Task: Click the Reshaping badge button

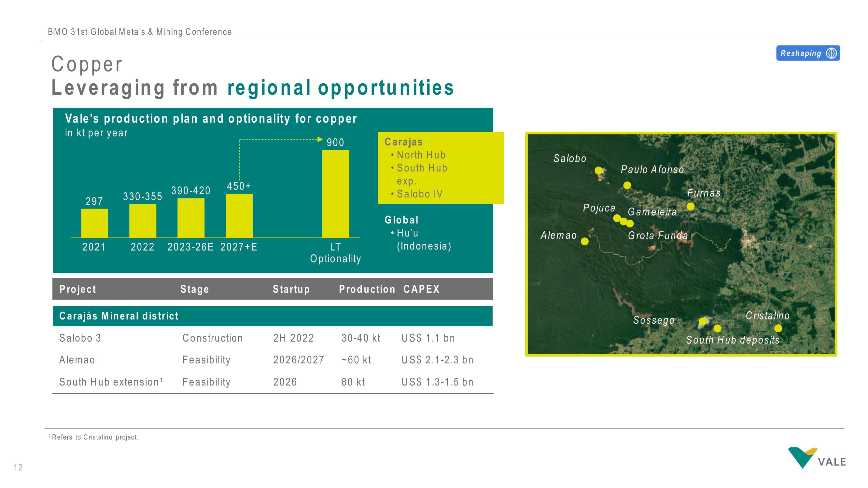Action: [x=808, y=53]
